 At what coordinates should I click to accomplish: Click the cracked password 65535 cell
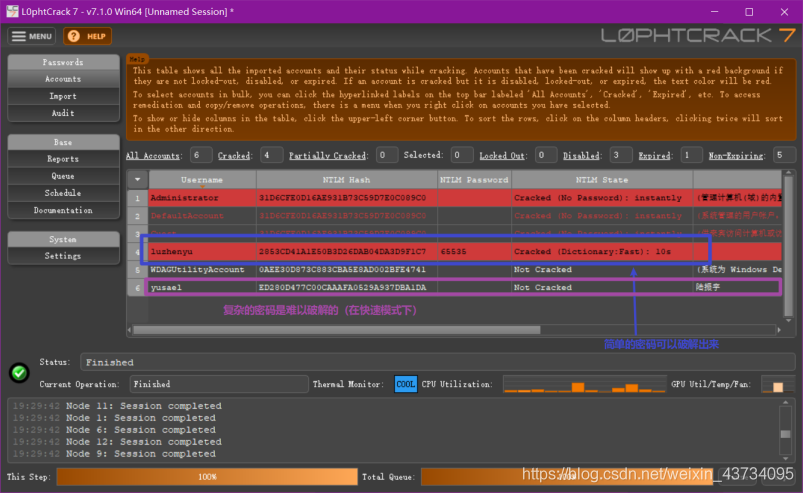[474, 251]
